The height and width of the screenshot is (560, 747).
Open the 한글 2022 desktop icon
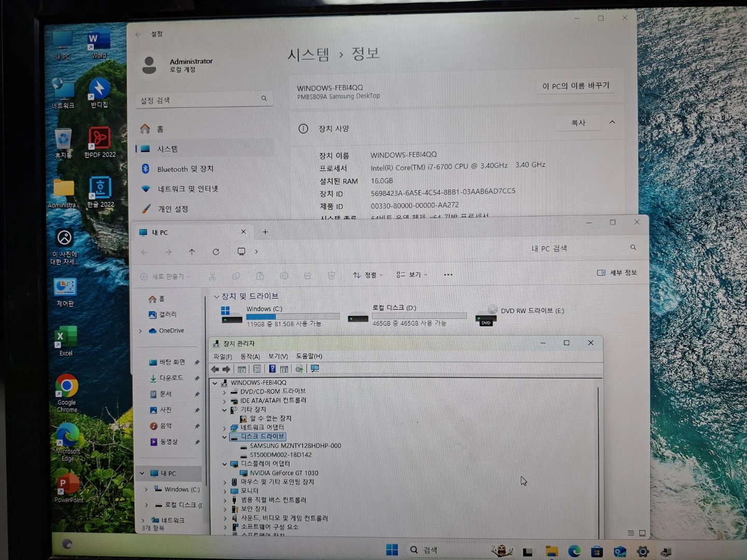[100, 192]
